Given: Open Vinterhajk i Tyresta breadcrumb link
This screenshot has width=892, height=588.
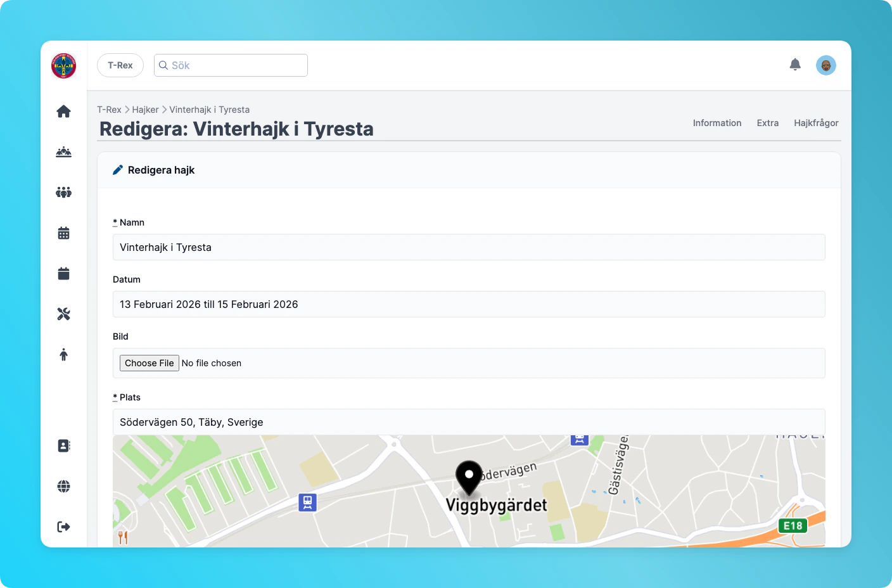Looking at the screenshot, I should click(x=210, y=110).
